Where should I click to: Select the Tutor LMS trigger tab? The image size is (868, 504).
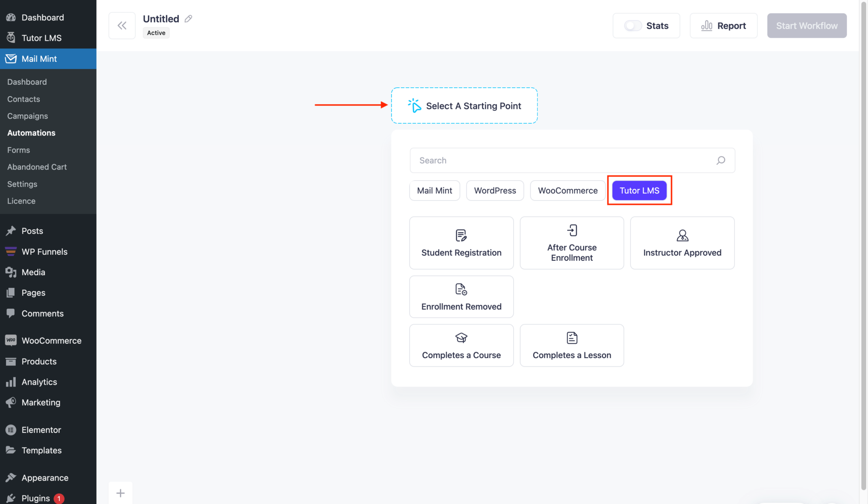(639, 191)
